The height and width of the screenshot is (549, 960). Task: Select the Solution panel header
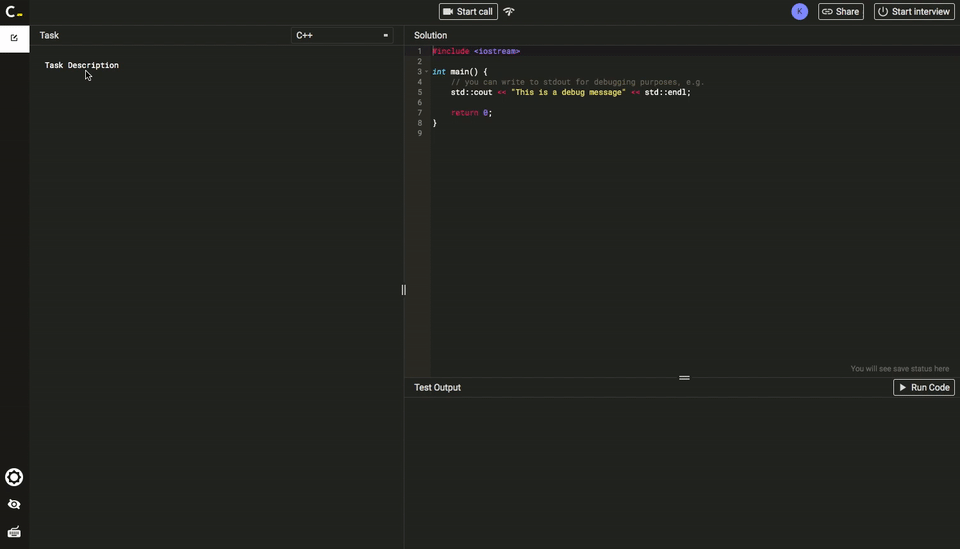click(431, 35)
